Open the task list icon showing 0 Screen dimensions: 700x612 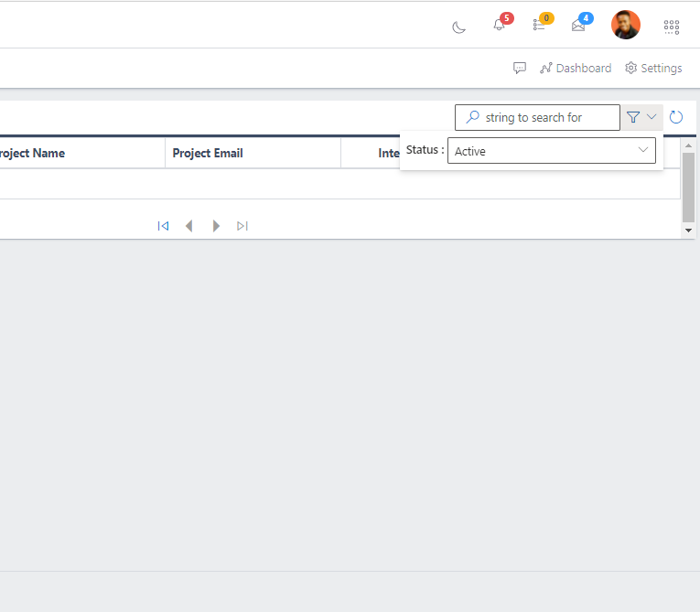pyautogui.click(x=539, y=26)
